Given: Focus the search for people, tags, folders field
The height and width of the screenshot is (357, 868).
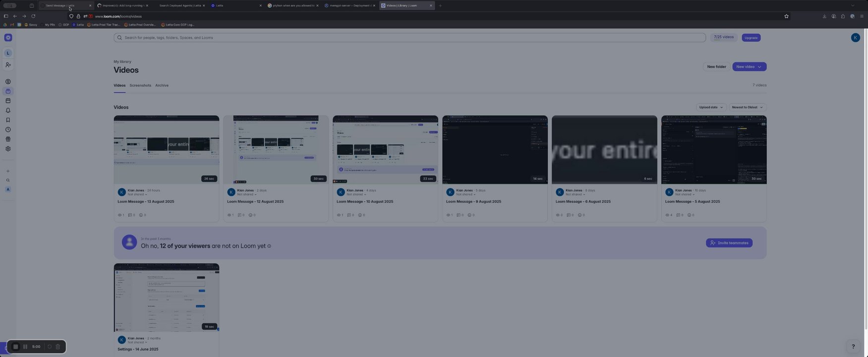Looking at the screenshot, I should point(409,38).
